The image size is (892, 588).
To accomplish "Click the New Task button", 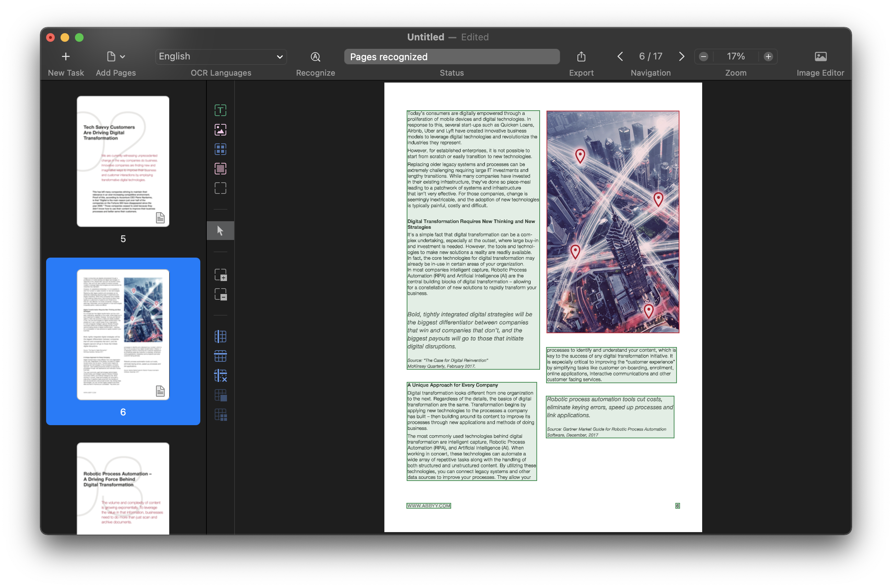I will [66, 56].
